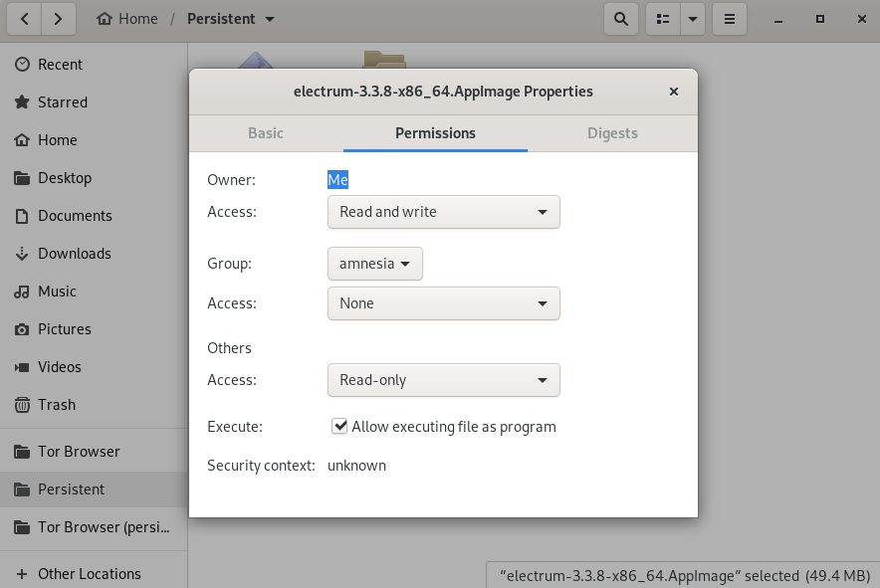Select the Permissions tab
Image resolution: width=880 pixels, height=588 pixels.
click(x=435, y=133)
